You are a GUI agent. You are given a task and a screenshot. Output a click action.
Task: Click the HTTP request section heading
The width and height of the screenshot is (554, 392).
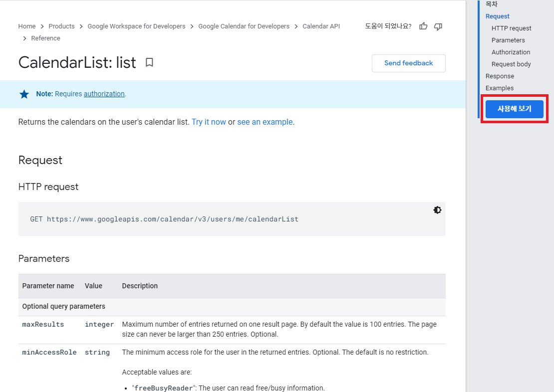coord(48,187)
